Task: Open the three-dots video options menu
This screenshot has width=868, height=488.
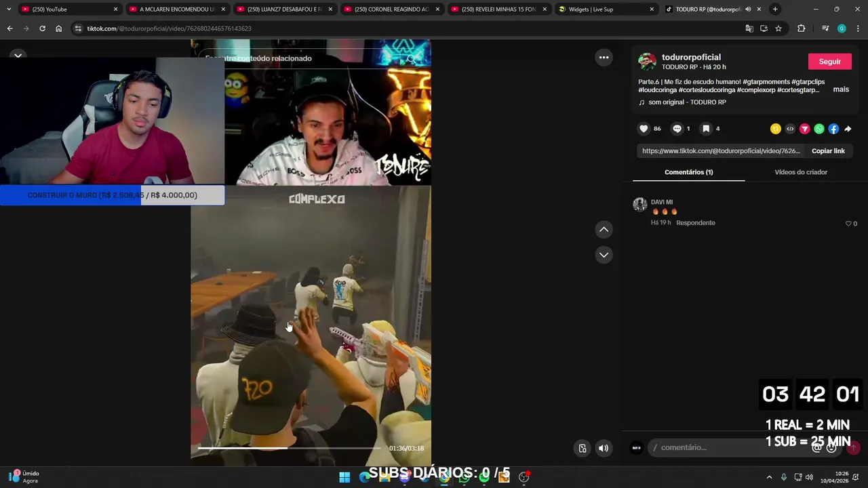Action: pyautogui.click(x=604, y=58)
